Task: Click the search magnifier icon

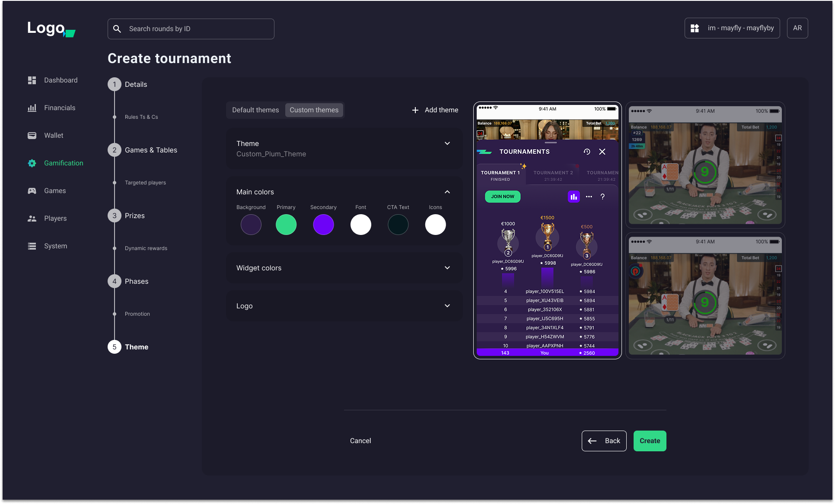Action: 117,29
